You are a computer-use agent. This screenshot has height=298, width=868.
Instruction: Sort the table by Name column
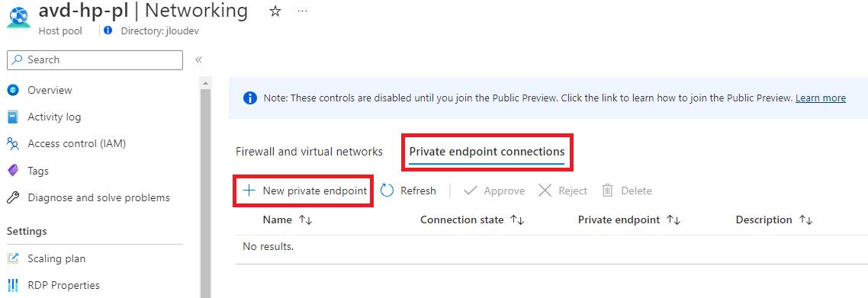pyautogui.click(x=288, y=219)
